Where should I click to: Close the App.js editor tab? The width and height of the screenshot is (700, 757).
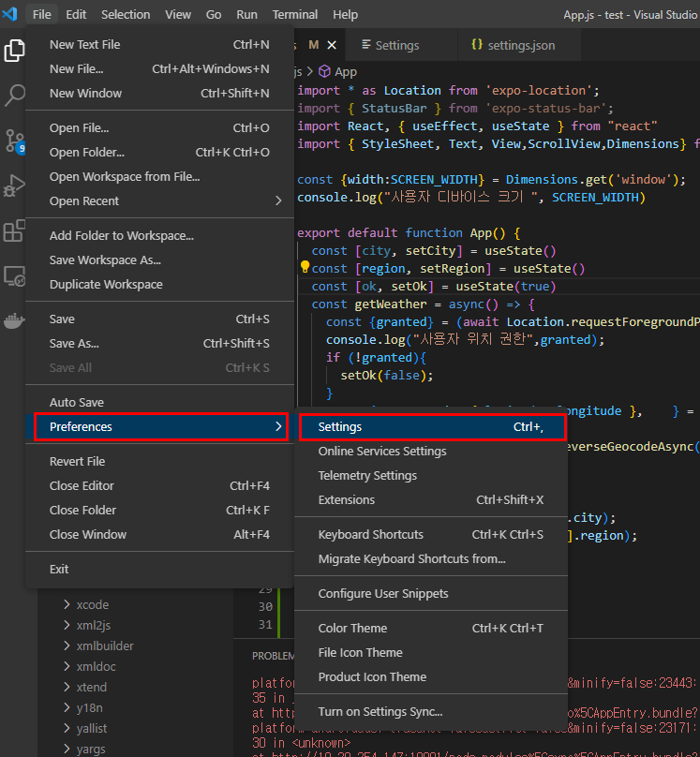332,45
